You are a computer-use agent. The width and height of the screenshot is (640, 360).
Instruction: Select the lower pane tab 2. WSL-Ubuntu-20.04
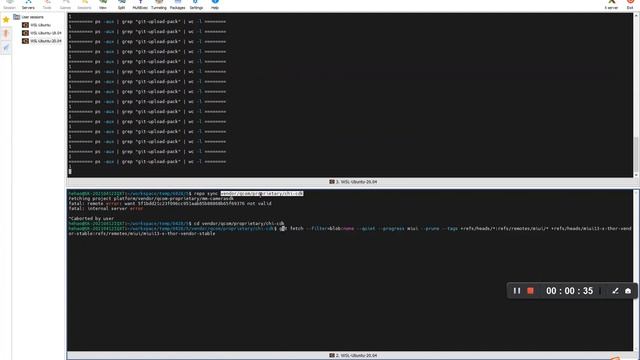pos(353,356)
